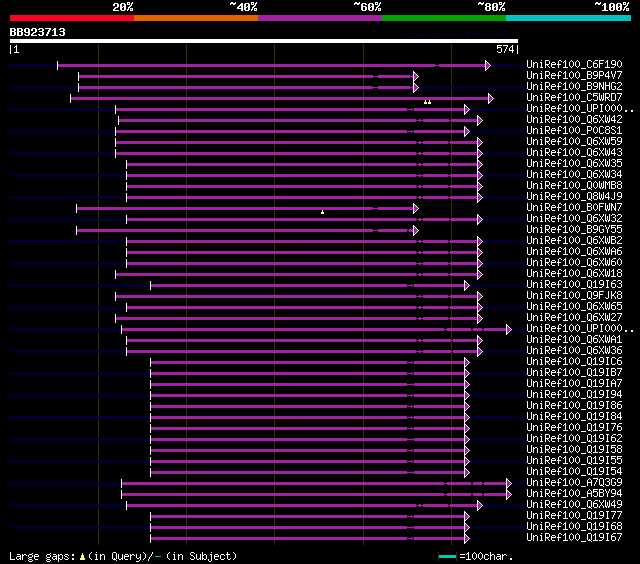Viewport: 640px width, 564px height.
Task: Select the UniRef100_Q19I77 label
Action: pyautogui.click(x=574, y=516)
